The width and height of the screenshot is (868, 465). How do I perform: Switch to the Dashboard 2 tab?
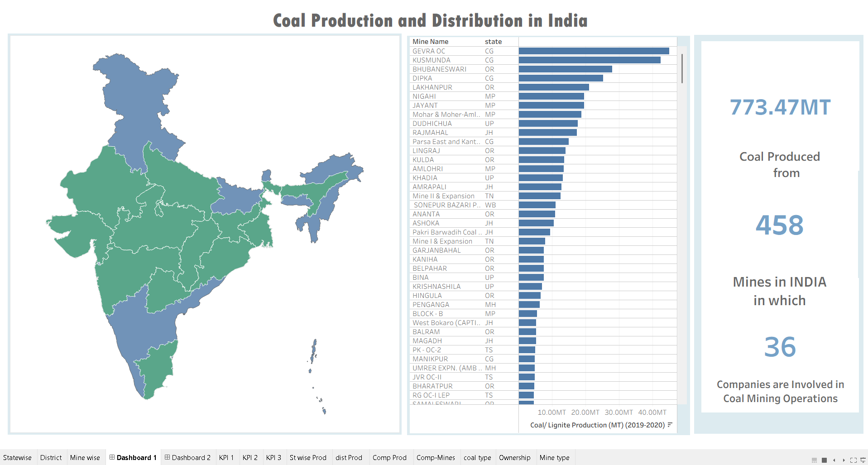[187, 457]
